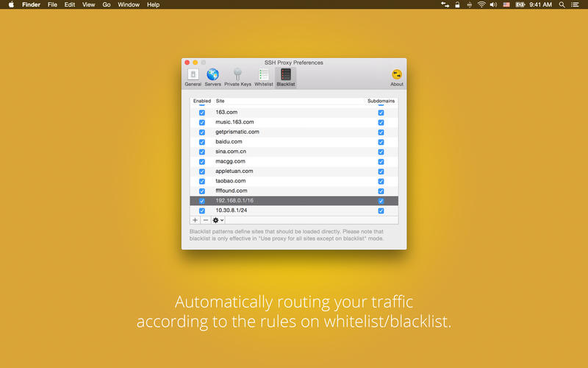Remove selected site with minus icon
This screenshot has width=588, height=368.
(205, 220)
